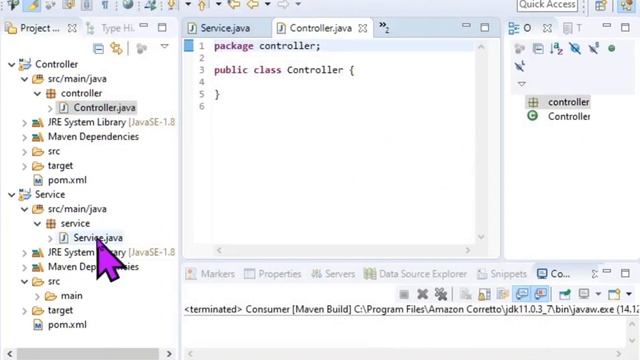
Task: Switch to Type Hierarchy tab
Action: [x=110, y=28]
